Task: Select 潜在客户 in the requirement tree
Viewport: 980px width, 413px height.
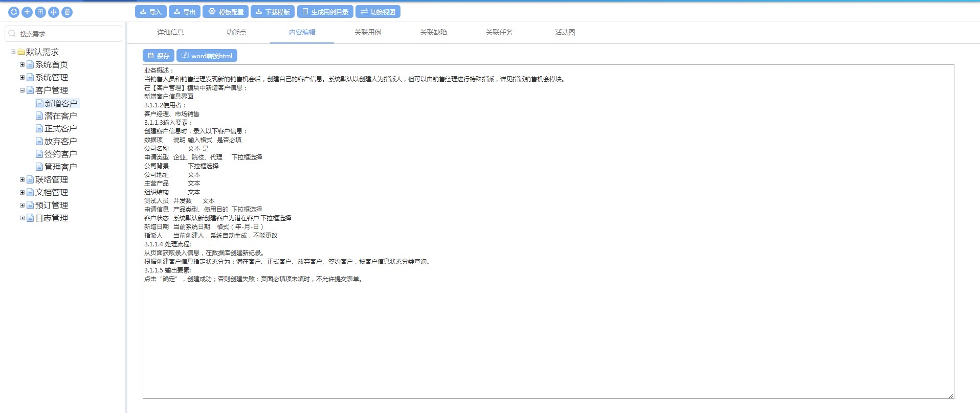Action: coord(60,116)
